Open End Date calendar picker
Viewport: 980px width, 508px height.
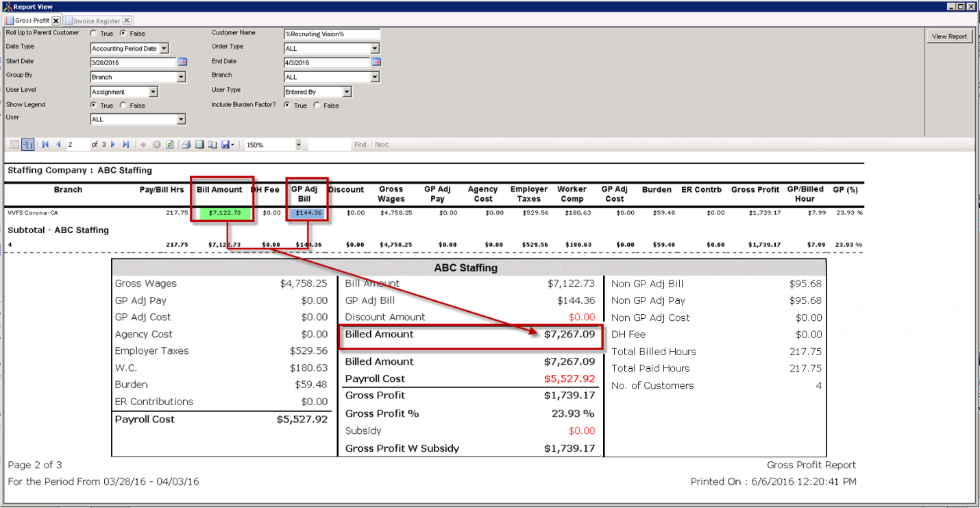[x=376, y=62]
